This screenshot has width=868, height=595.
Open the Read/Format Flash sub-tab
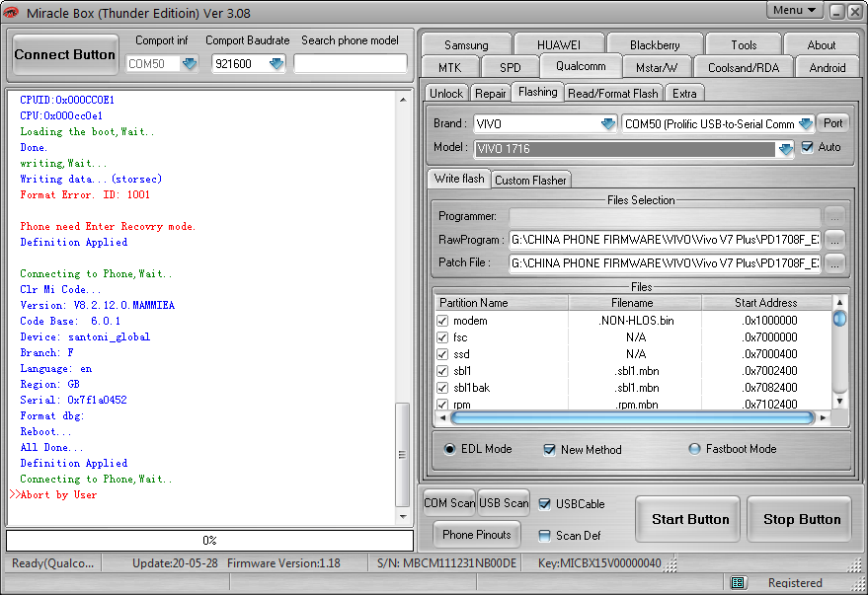(x=613, y=94)
